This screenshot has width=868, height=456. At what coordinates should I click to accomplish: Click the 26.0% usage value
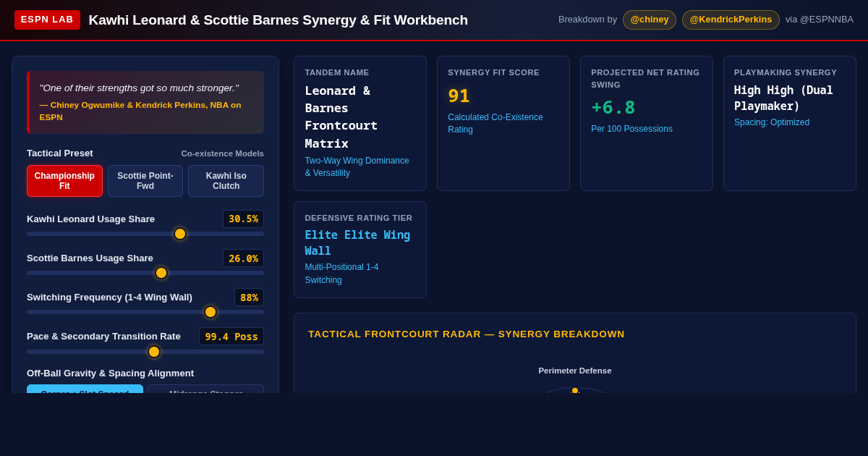[x=243, y=258]
